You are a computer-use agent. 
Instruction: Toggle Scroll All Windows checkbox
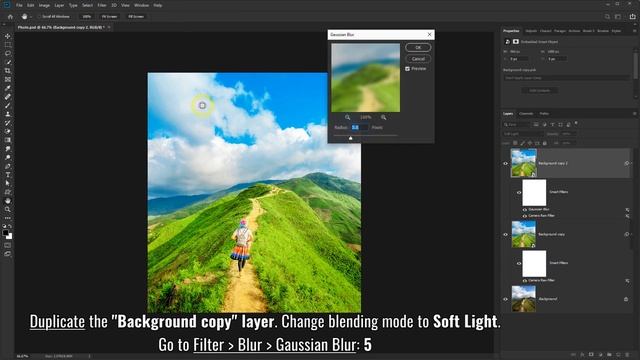(x=39, y=17)
